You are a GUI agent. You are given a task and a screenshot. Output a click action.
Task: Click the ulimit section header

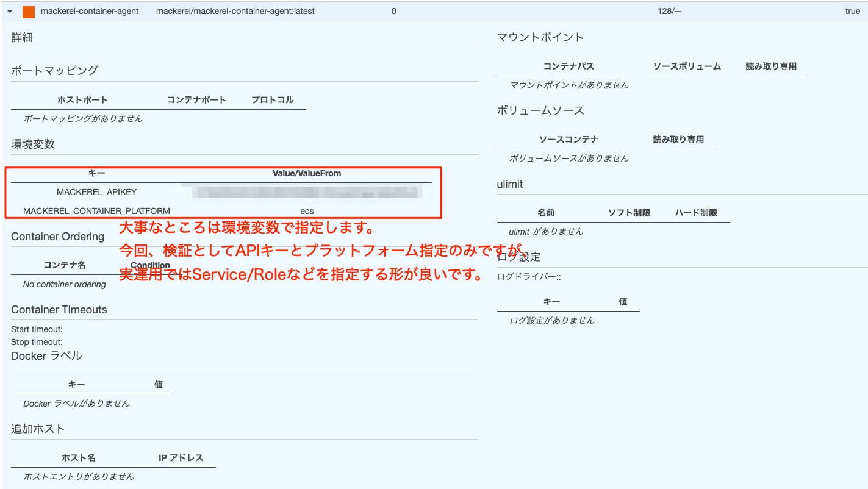coord(510,184)
